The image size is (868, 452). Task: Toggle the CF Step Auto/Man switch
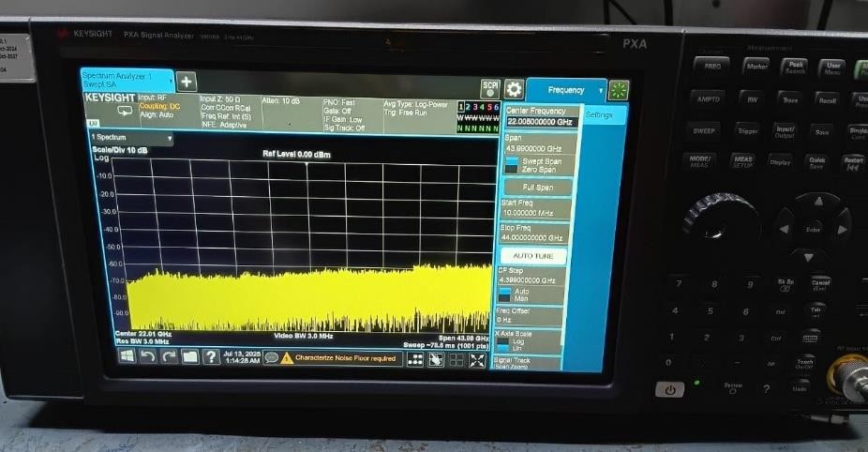[505, 294]
